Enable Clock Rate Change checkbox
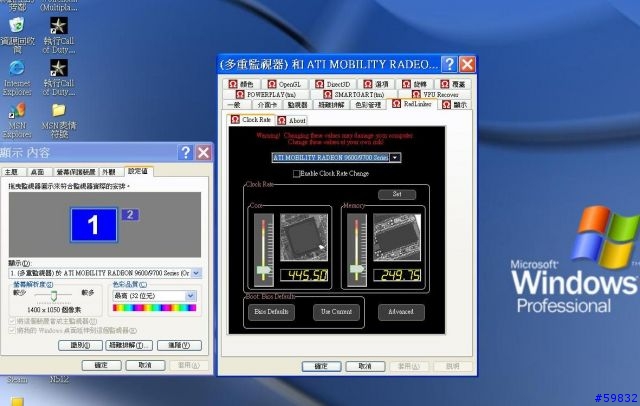This screenshot has width=640, height=406. click(x=297, y=173)
